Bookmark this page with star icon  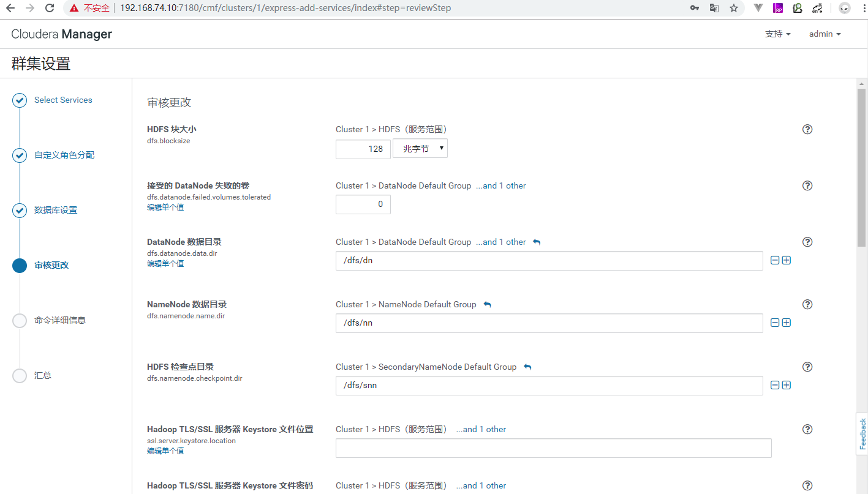click(x=734, y=8)
